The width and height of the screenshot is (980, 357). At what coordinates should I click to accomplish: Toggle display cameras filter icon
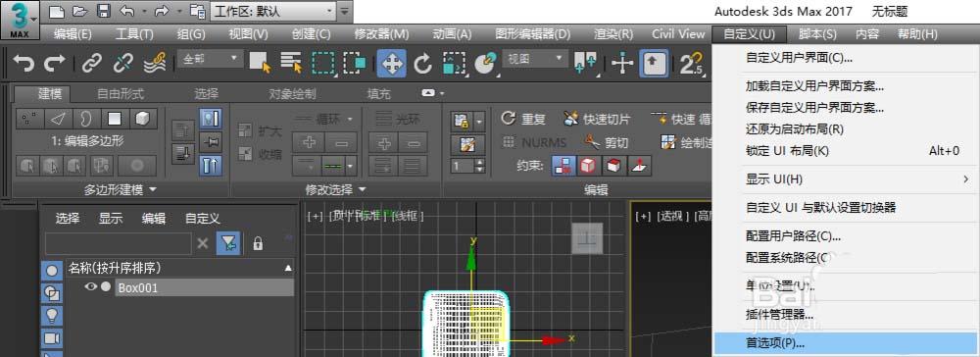coord(52,337)
